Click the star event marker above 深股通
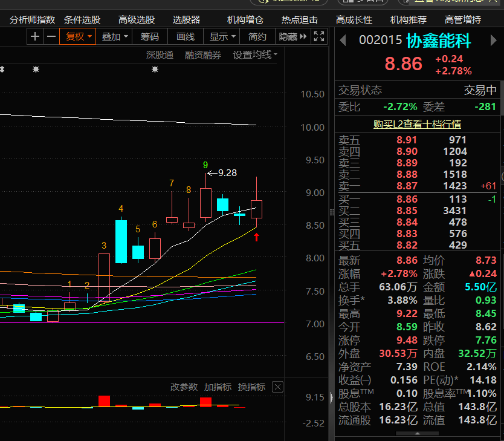 point(155,69)
